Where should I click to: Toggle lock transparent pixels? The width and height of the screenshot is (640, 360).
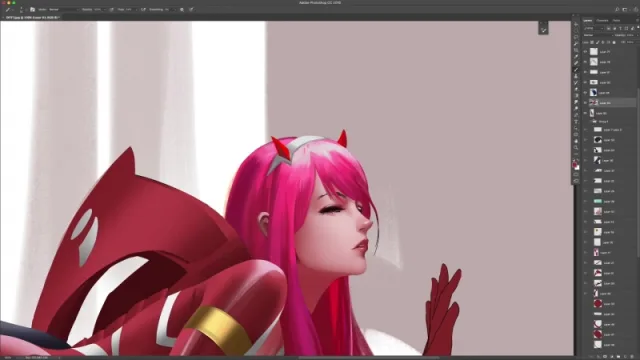click(x=592, y=42)
